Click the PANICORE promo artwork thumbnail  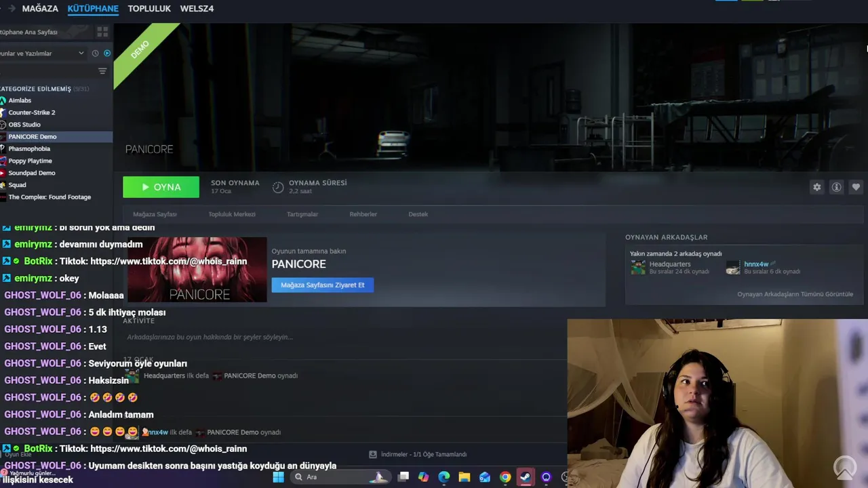click(197, 270)
